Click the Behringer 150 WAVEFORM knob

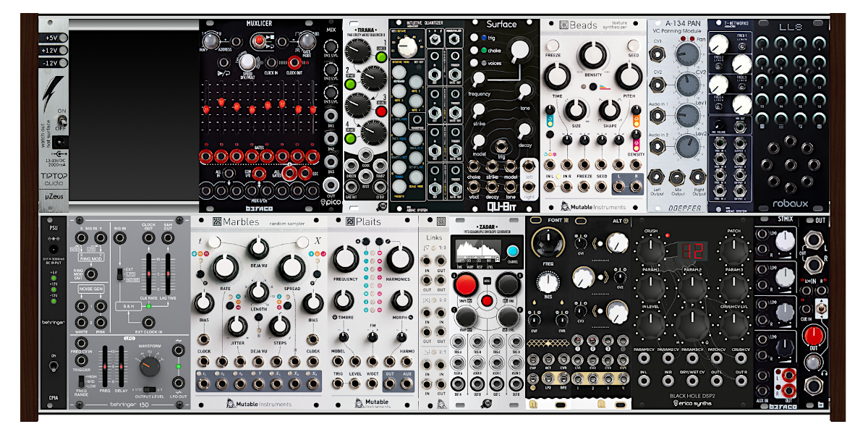[150, 366]
